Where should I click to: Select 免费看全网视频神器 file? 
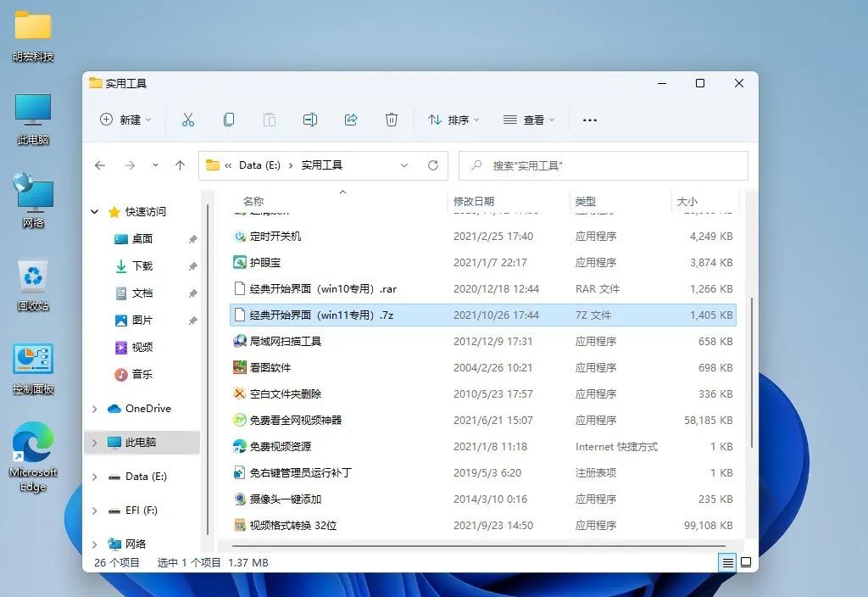coord(482,421)
